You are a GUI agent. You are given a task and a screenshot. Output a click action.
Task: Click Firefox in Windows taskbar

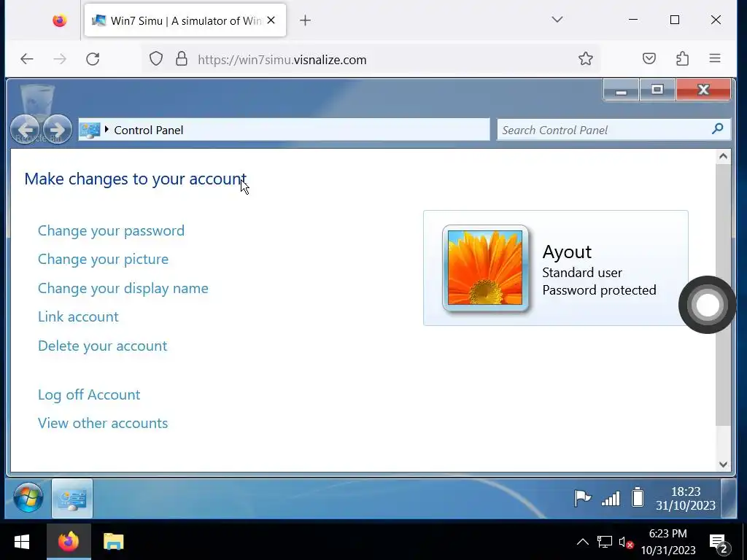69,542
